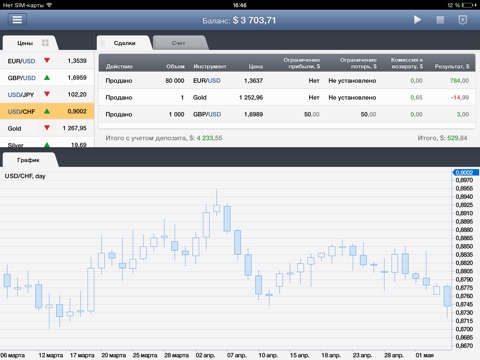480x360 pixels.
Task: Sort by Цена column header
Action: (x=256, y=66)
